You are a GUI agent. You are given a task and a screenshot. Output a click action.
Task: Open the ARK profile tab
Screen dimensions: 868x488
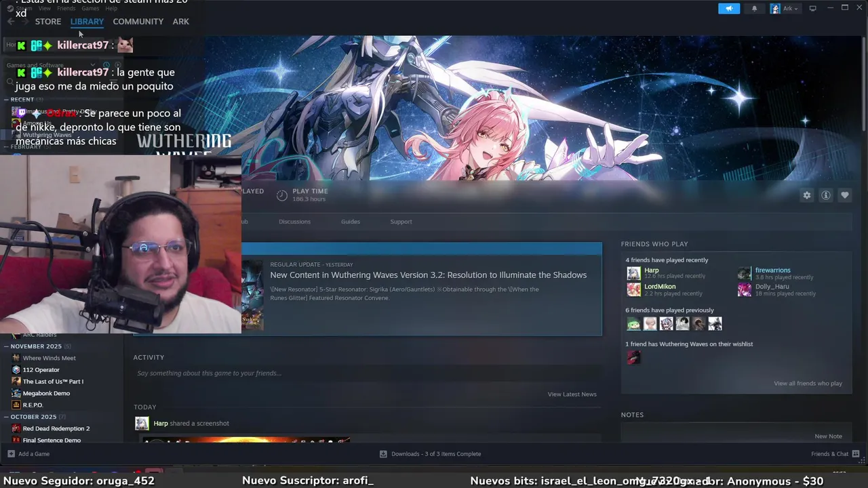point(180,22)
